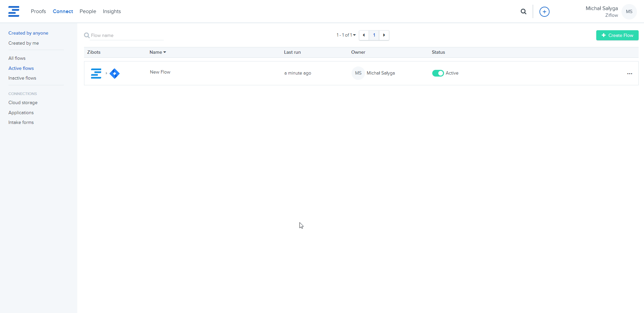Show Inactive flows
The image size is (644, 313).
pyautogui.click(x=22, y=78)
